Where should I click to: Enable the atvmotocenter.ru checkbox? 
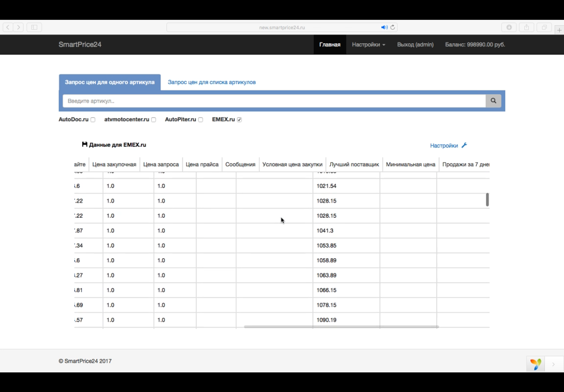pyautogui.click(x=153, y=120)
